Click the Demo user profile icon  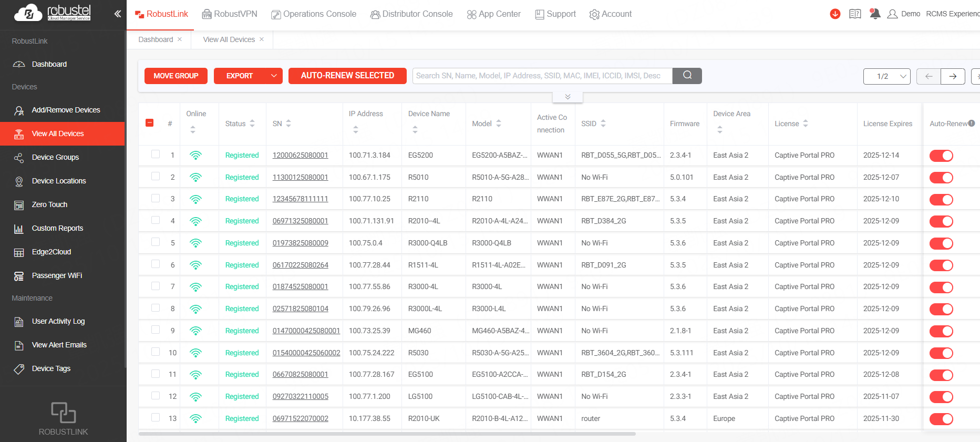tap(892, 14)
